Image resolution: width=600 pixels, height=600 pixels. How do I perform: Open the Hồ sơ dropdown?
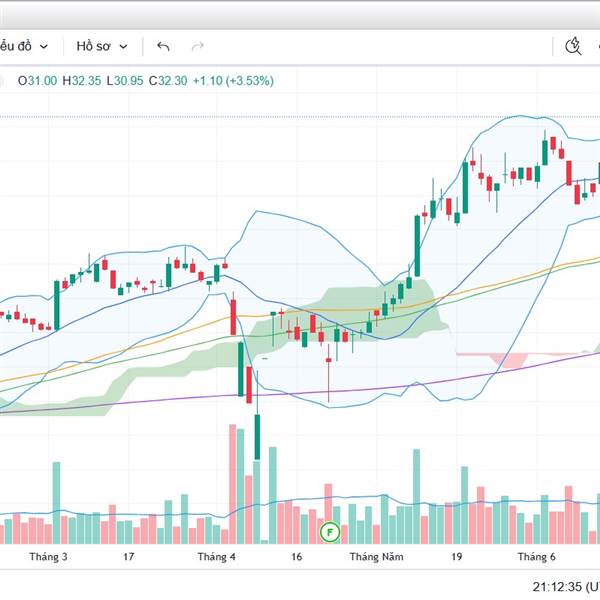pyautogui.click(x=102, y=46)
